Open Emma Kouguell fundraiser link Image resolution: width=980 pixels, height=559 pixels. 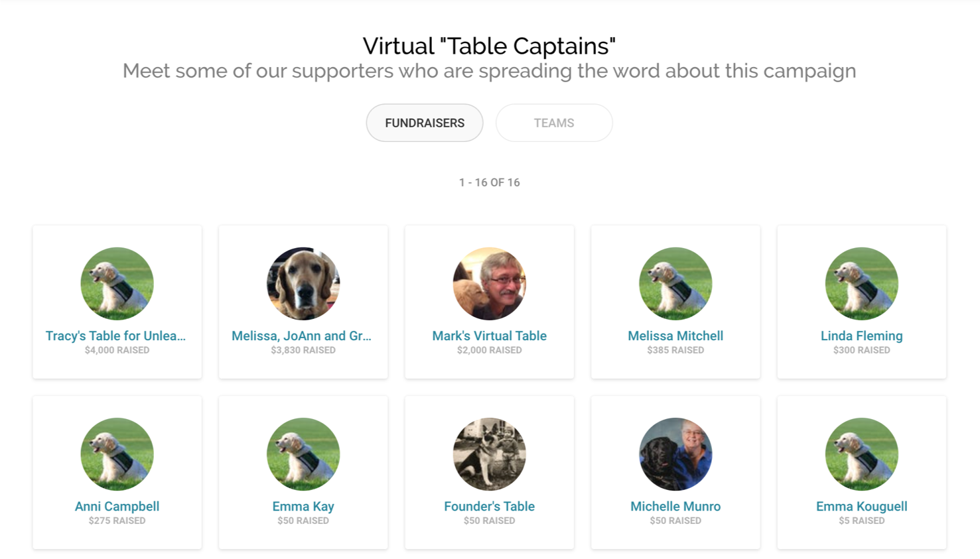coord(862,507)
